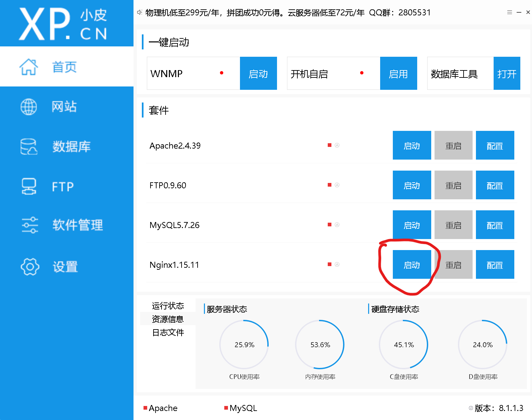Click the speaker announcement icon at top
The width and height of the screenshot is (532, 420).
(x=140, y=12)
